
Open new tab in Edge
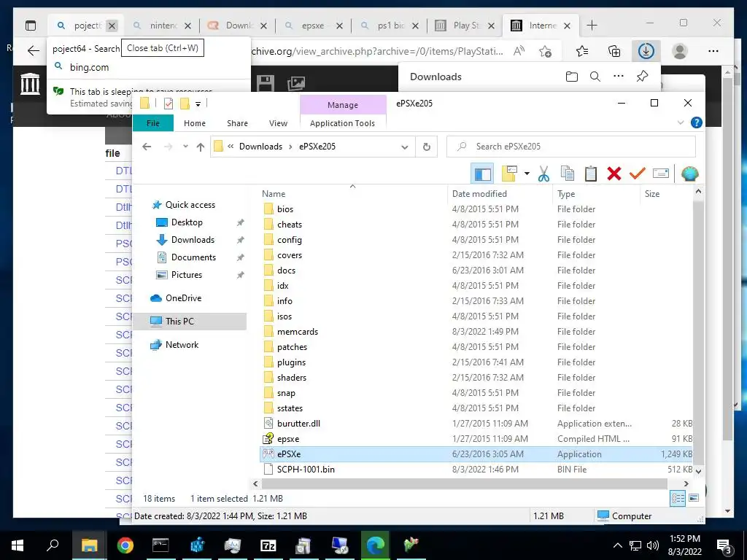(x=592, y=26)
